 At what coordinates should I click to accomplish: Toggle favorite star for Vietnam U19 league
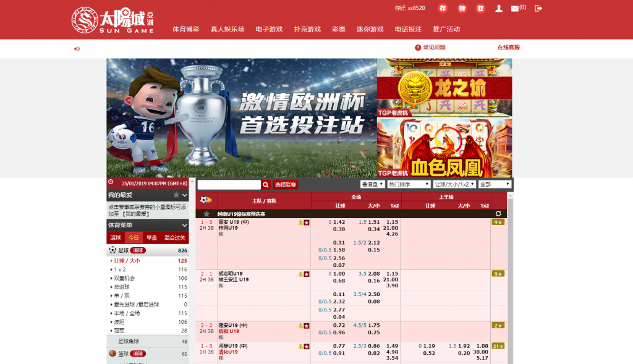pyautogui.click(x=206, y=213)
